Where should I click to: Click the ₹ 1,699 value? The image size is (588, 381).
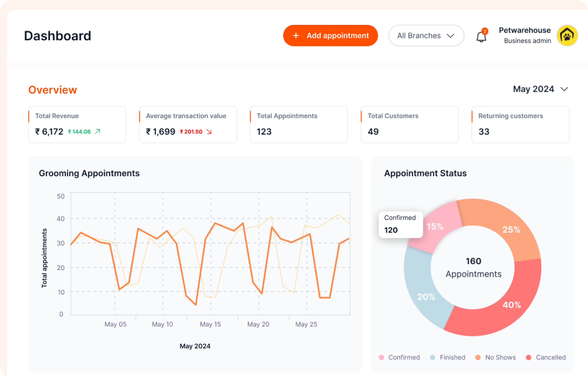[x=161, y=132]
